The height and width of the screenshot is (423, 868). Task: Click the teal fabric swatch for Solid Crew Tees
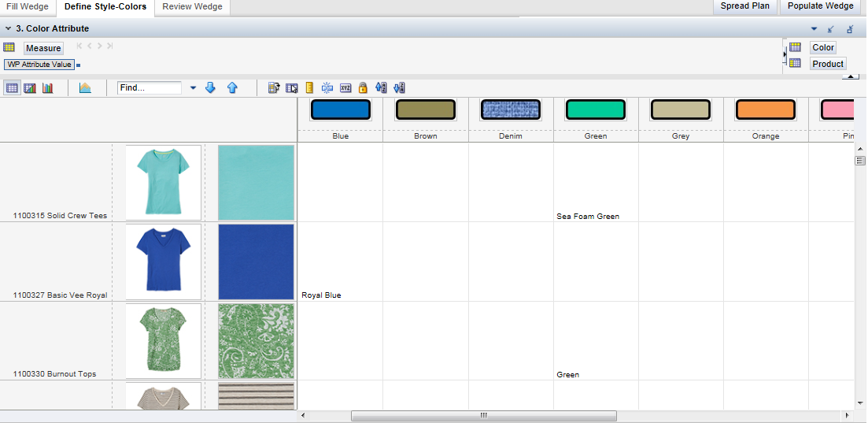pos(256,183)
